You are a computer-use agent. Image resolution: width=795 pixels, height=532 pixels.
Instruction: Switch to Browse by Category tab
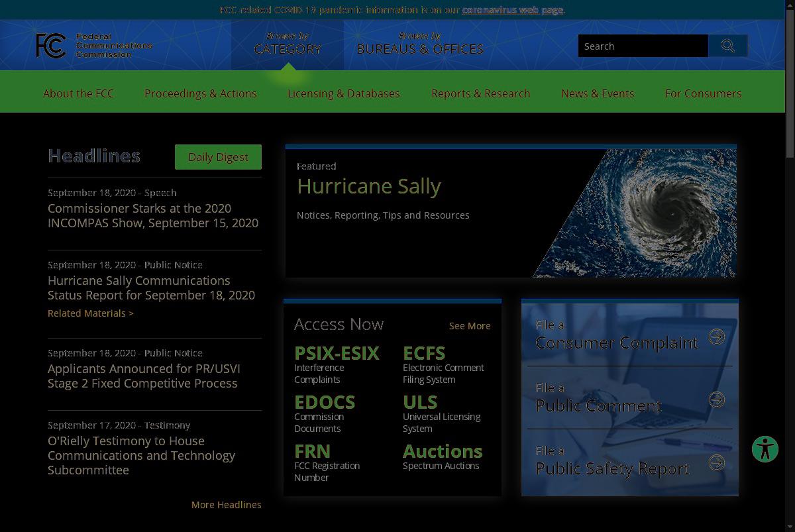pyautogui.click(x=288, y=44)
